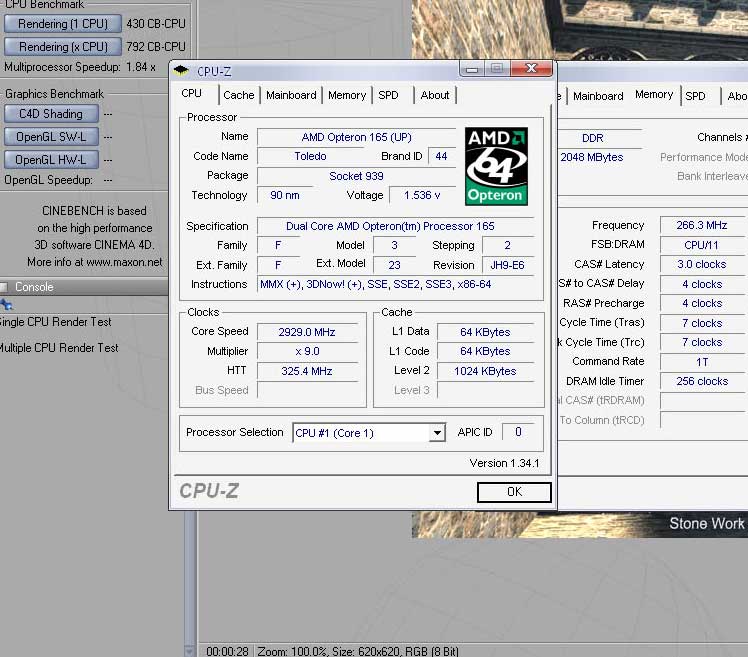Toggle the Console checkbox
748x657 pixels.
4,287
